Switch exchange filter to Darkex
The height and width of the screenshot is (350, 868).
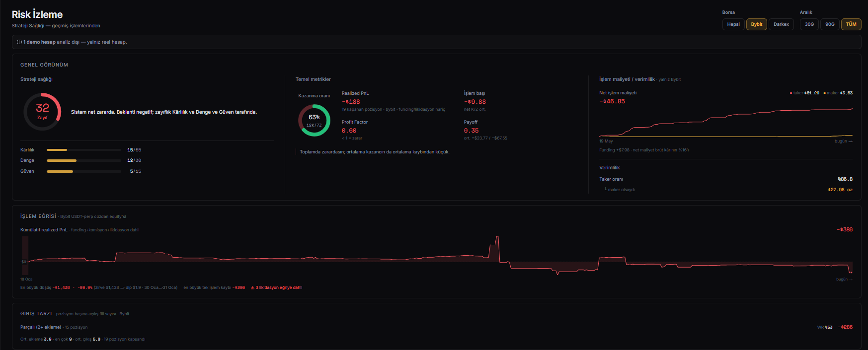pyautogui.click(x=781, y=24)
